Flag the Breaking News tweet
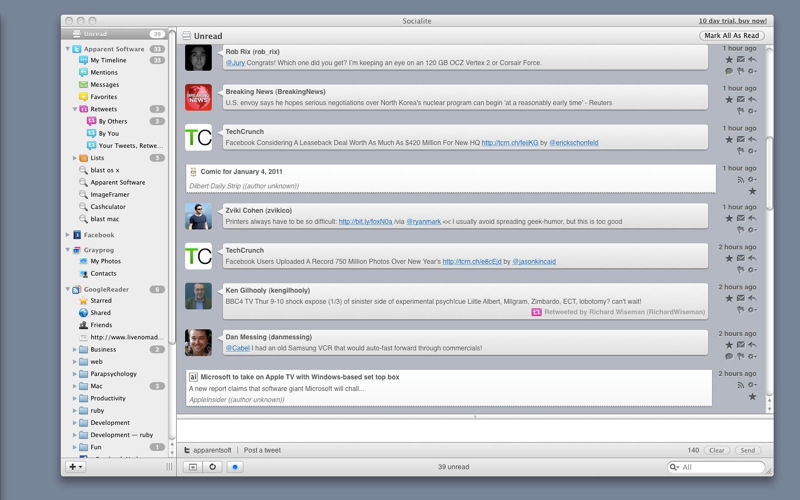800x500 pixels. click(x=741, y=111)
